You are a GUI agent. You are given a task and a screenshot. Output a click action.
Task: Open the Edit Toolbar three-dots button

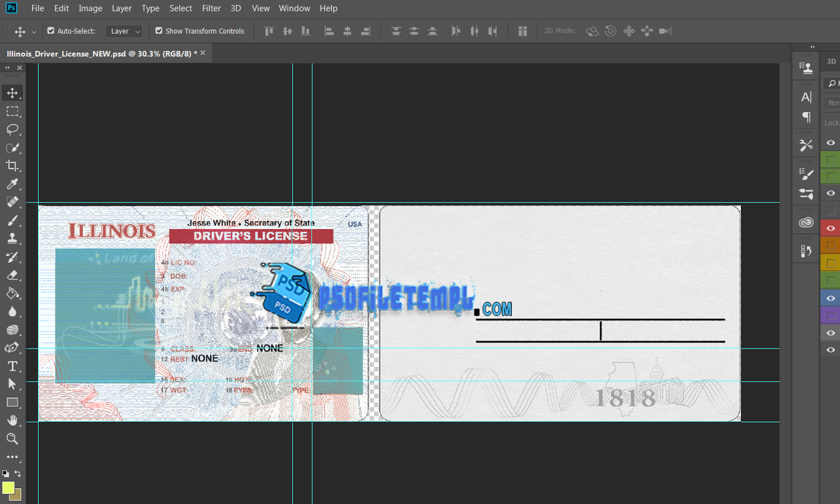pos(12,457)
